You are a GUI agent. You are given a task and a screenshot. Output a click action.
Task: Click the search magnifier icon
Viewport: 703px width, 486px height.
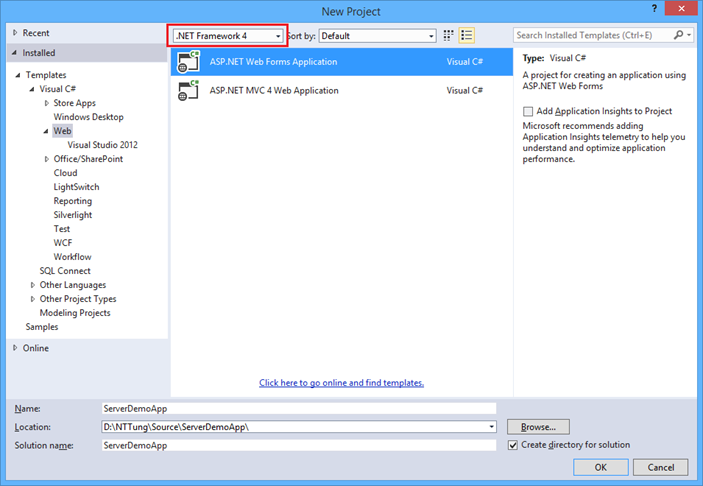point(678,35)
